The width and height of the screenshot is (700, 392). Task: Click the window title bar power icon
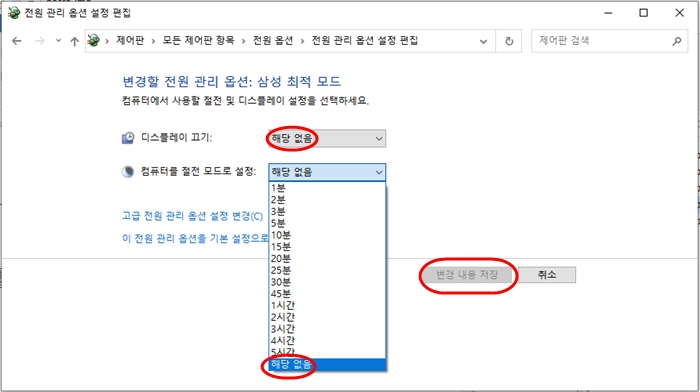[x=14, y=13]
